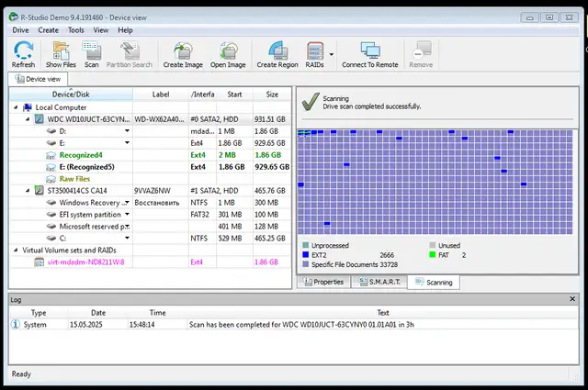
Task: Open the EFI system partition dropdown arrow
Action: click(x=127, y=215)
